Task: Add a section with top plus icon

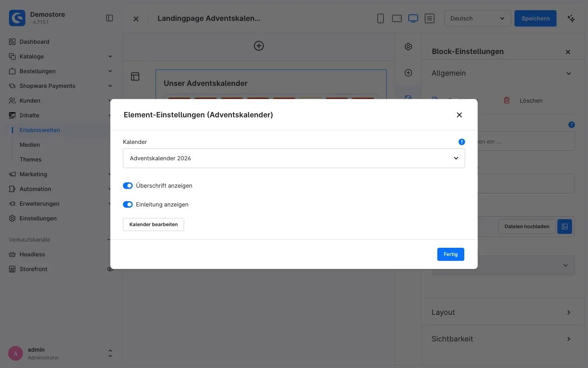Action: (259, 46)
